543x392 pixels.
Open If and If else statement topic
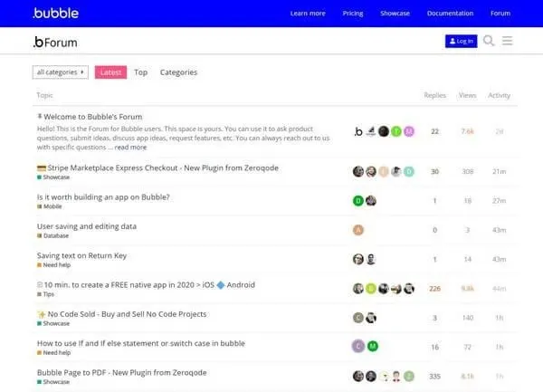(141, 343)
